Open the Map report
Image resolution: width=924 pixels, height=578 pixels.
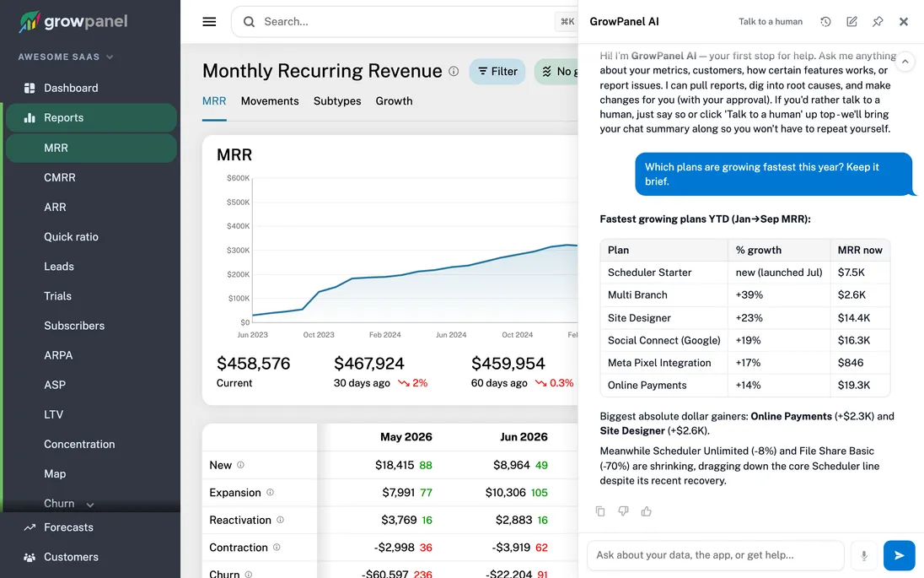point(55,473)
